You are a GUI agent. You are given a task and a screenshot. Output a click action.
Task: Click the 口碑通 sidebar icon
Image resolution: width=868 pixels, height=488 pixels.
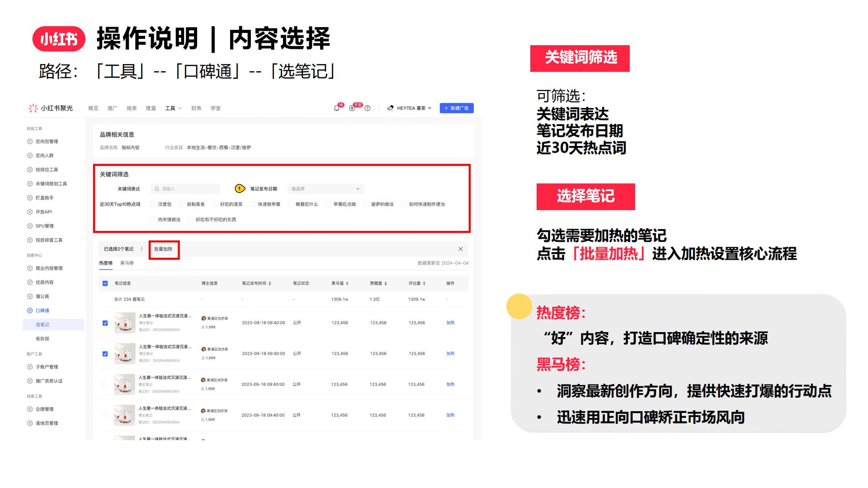tap(30, 310)
